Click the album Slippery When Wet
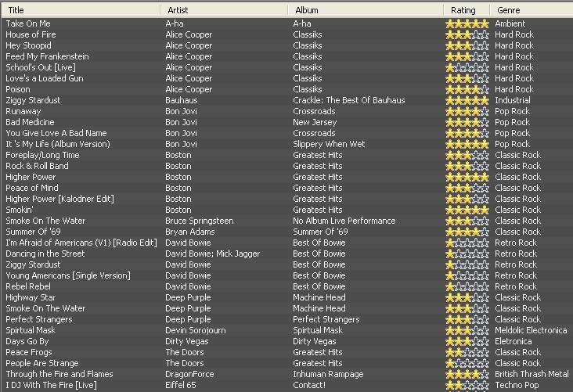The width and height of the screenshot is (573, 392). pyautogui.click(x=329, y=144)
